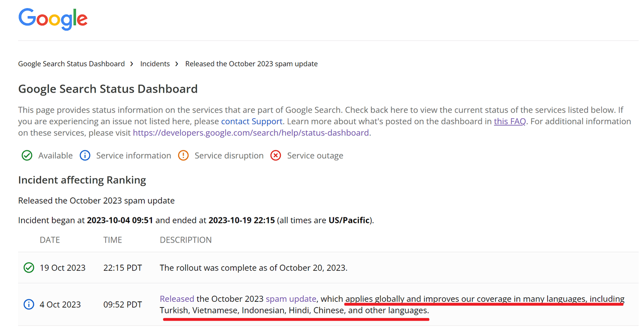
Task: Click the info icon beside 4 Oct 2023
Action: pos(29,304)
